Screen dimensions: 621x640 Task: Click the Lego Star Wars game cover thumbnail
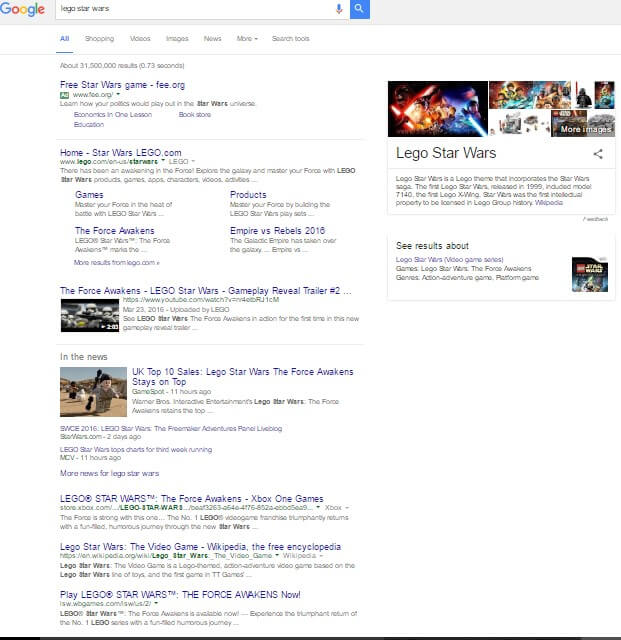[x=590, y=274]
